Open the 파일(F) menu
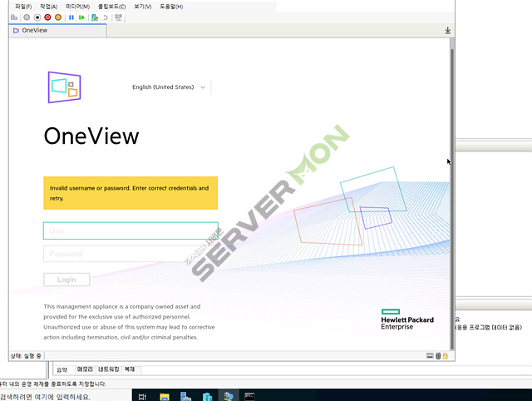532x401 pixels. (x=23, y=7)
